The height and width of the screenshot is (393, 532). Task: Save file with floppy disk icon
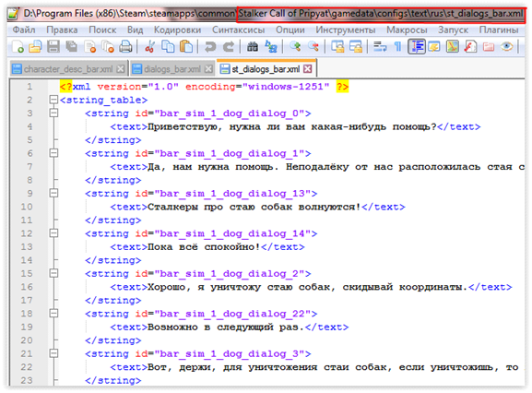click(53, 46)
